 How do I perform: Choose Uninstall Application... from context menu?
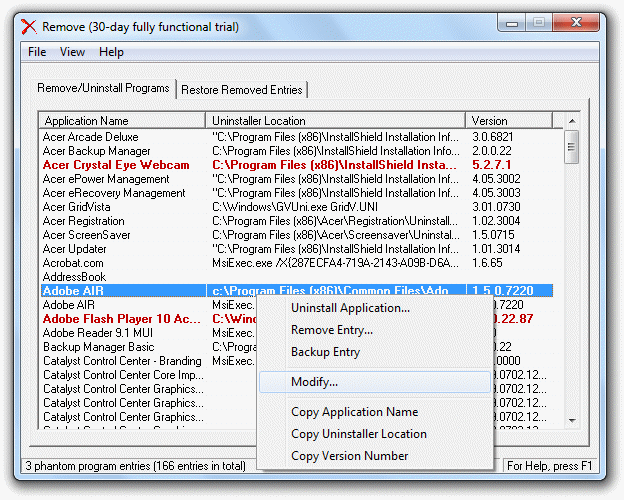pos(349,308)
